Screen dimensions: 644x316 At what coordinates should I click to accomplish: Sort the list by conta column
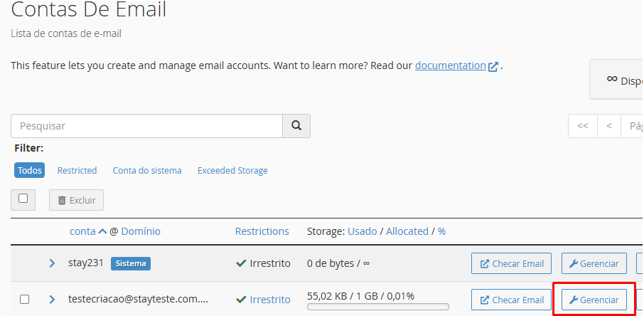tap(82, 231)
